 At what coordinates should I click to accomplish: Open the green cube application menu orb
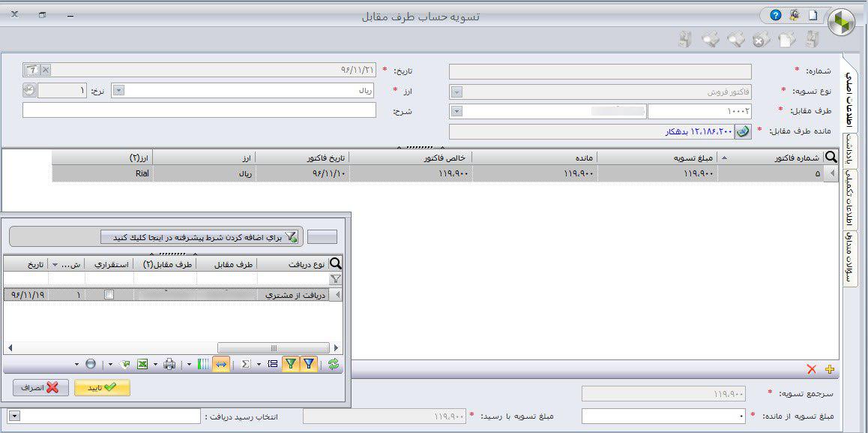coord(841,23)
